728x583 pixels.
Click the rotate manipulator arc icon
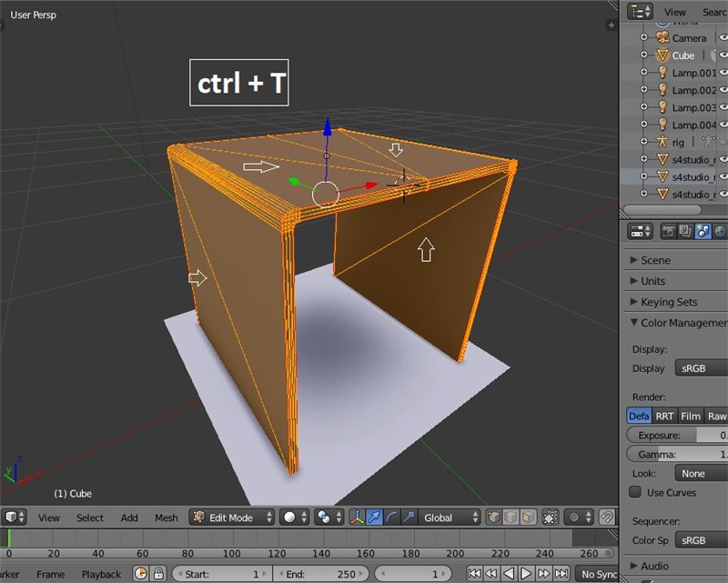pyautogui.click(x=391, y=518)
